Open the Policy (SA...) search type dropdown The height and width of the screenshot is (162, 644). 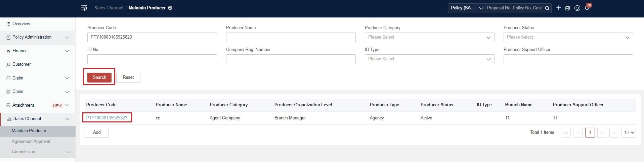click(x=466, y=8)
